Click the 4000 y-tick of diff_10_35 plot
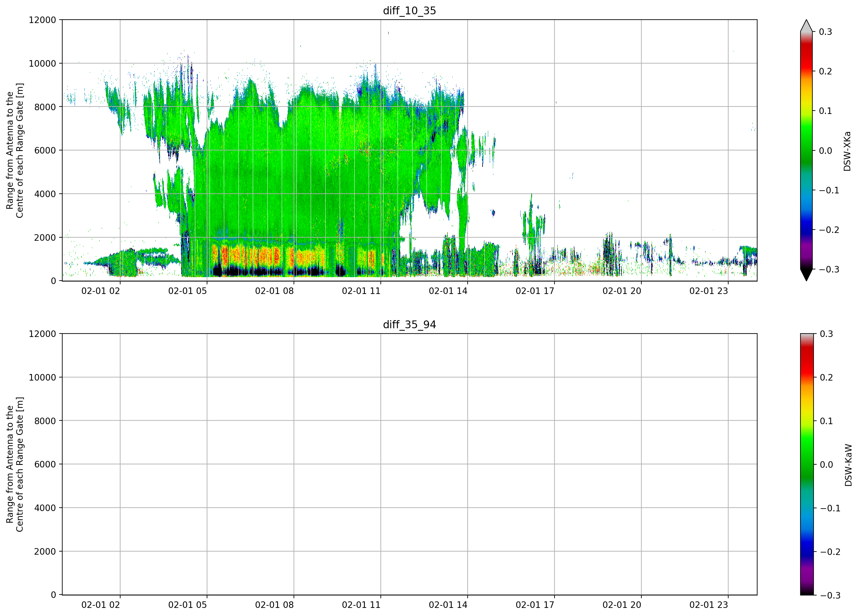The image size is (859, 616). [x=45, y=194]
